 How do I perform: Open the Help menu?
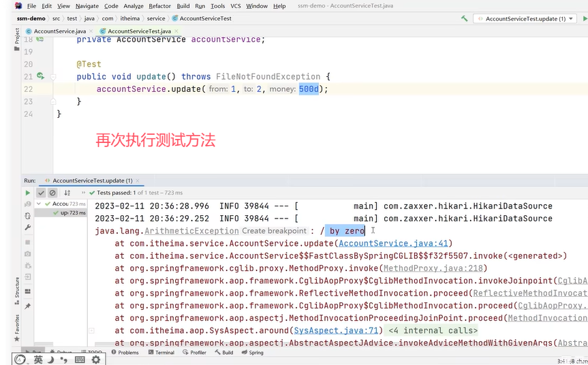279,6
